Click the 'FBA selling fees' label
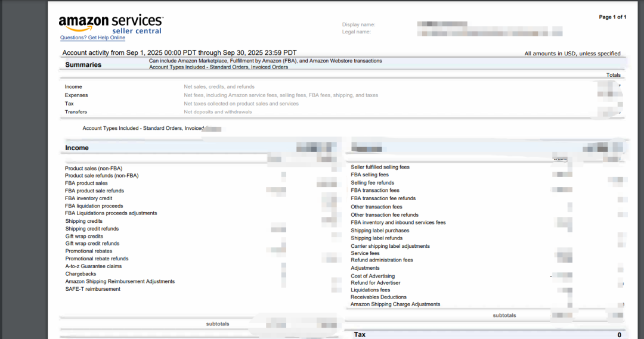The width and height of the screenshot is (644, 339). 370,175
